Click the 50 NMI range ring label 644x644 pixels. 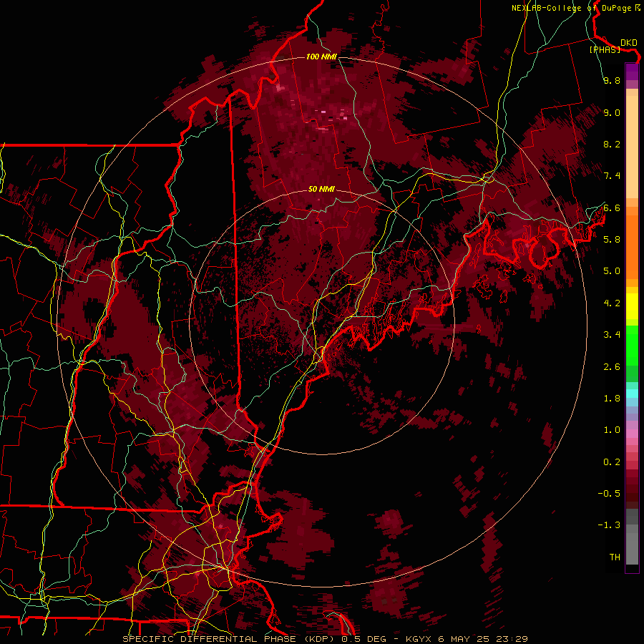click(321, 190)
